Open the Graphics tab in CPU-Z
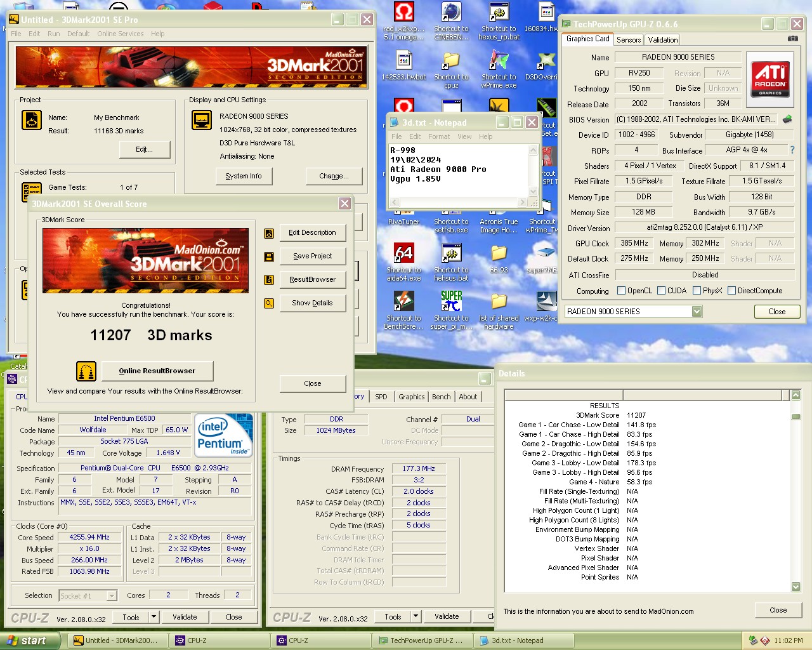This screenshot has height=650, width=812. click(412, 397)
